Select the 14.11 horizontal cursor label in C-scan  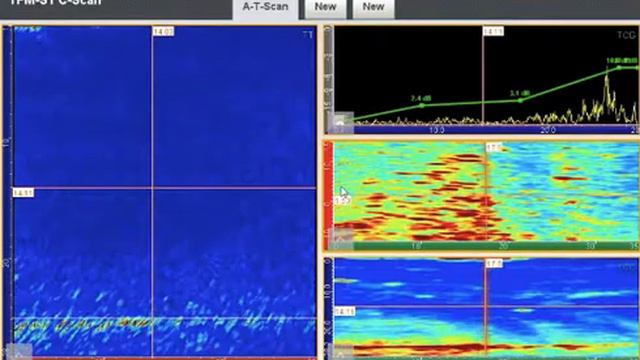click(x=23, y=193)
